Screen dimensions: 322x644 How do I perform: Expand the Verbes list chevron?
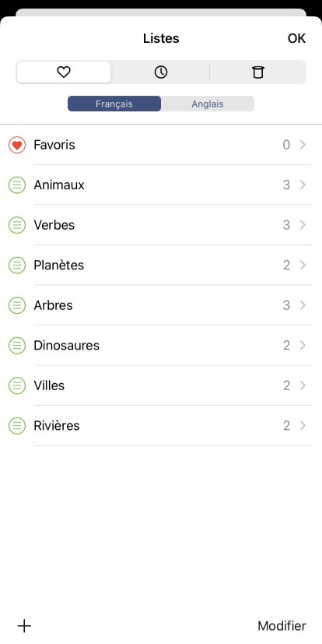[303, 225]
